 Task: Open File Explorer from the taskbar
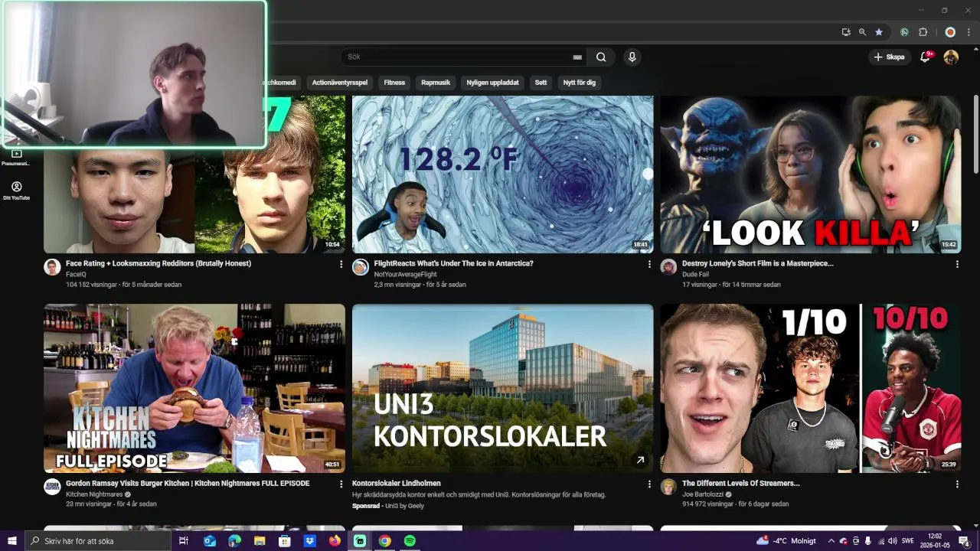click(x=260, y=541)
